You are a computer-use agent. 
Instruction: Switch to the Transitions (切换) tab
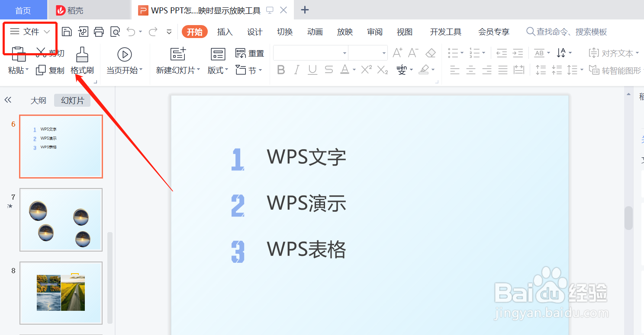pos(285,32)
